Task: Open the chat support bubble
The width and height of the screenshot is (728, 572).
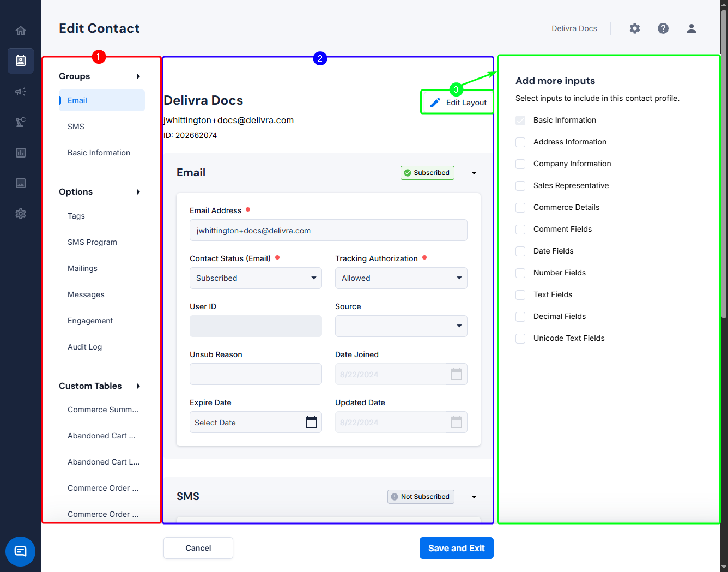Action: [x=21, y=551]
